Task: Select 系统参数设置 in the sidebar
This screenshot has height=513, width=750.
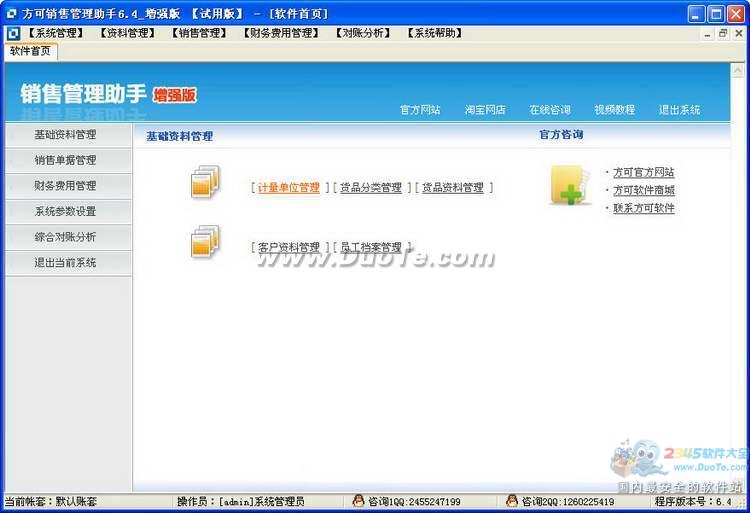Action: [x=68, y=211]
